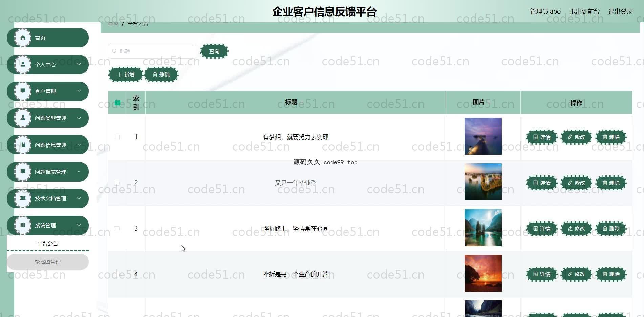This screenshot has width=644, height=317.
Task: Click the 新增 add button
Action: click(126, 75)
